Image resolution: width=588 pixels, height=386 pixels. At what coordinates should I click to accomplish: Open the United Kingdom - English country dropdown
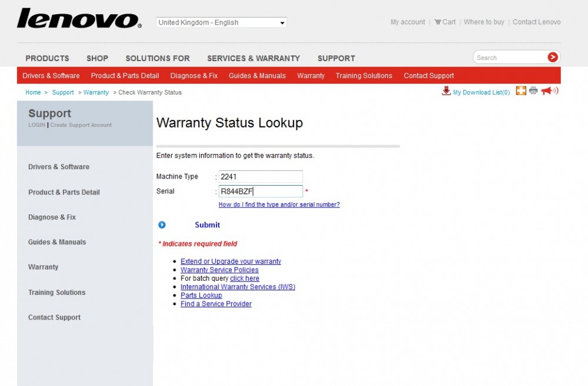click(x=221, y=23)
